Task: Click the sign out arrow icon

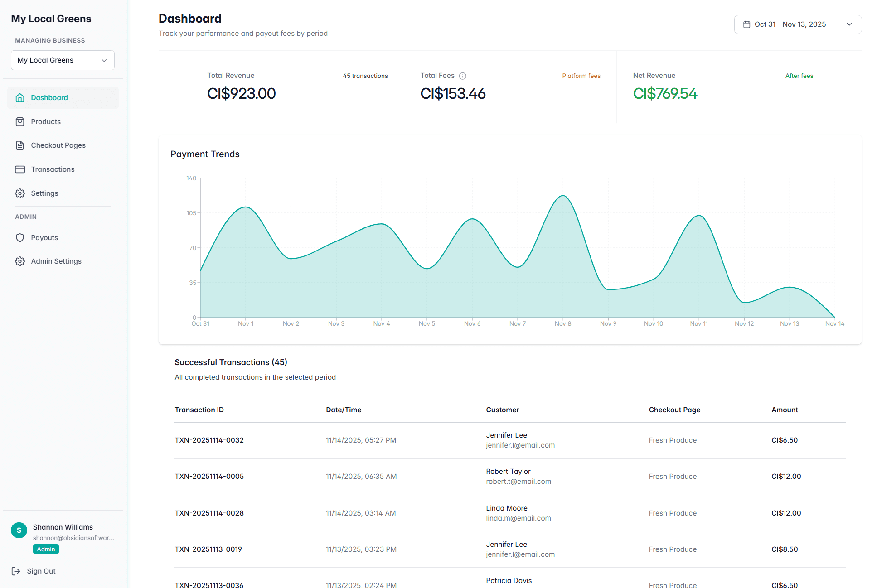Action: tap(16, 571)
